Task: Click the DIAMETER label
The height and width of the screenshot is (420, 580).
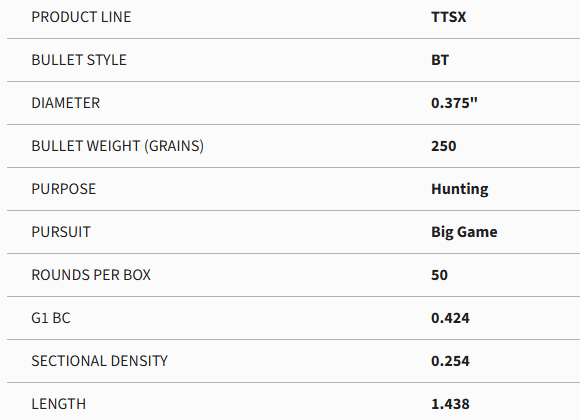Action: (x=65, y=103)
